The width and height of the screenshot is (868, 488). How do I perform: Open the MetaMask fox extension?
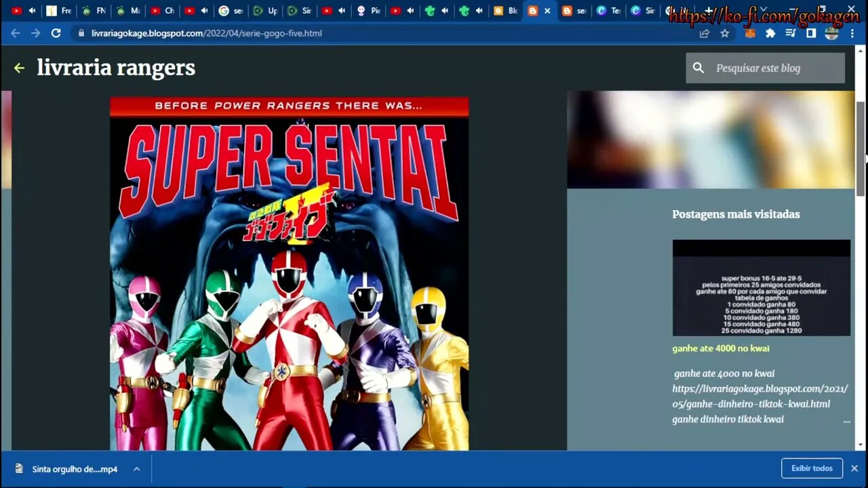(x=750, y=33)
